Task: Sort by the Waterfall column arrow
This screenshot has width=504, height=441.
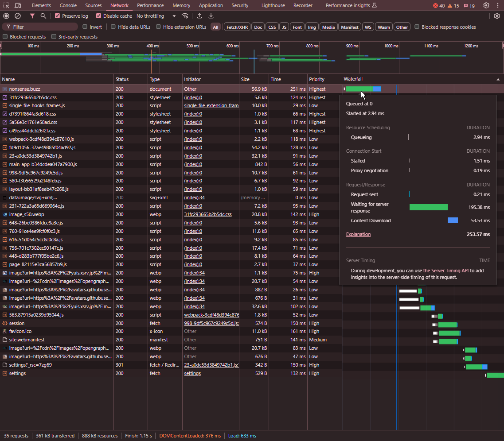Action: coord(498,79)
